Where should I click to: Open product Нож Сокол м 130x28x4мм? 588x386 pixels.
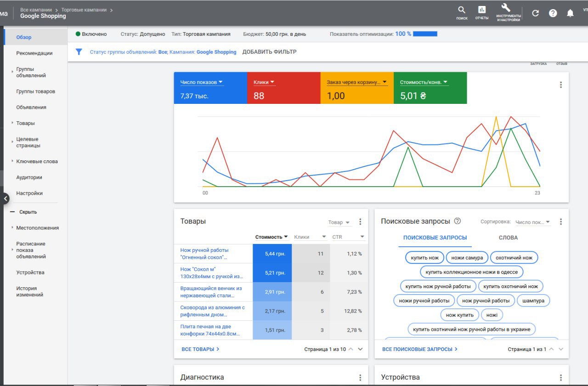[212, 272]
